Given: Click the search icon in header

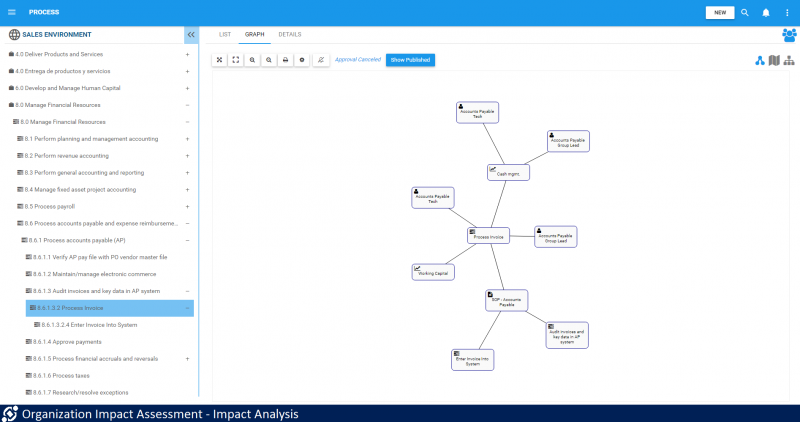Looking at the screenshot, I should pos(744,12).
